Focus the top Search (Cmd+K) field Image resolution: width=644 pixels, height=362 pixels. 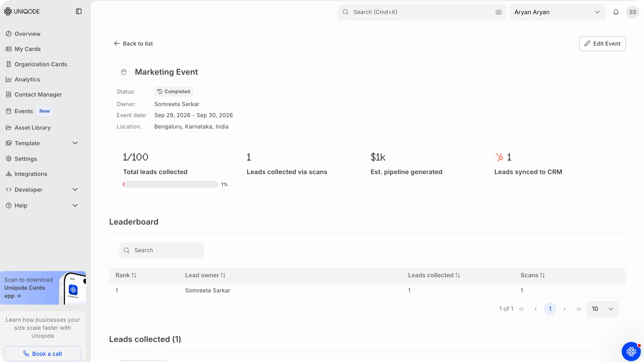click(x=422, y=12)
